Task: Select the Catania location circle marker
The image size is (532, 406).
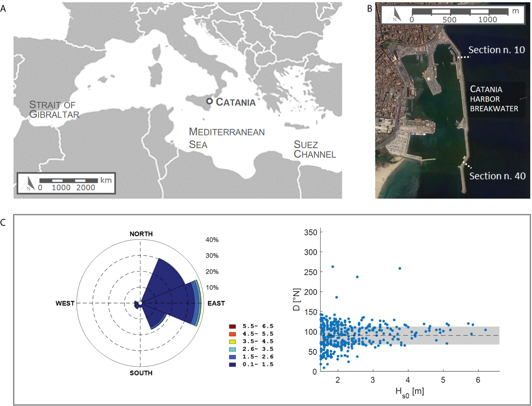Action: coord(209,101)
